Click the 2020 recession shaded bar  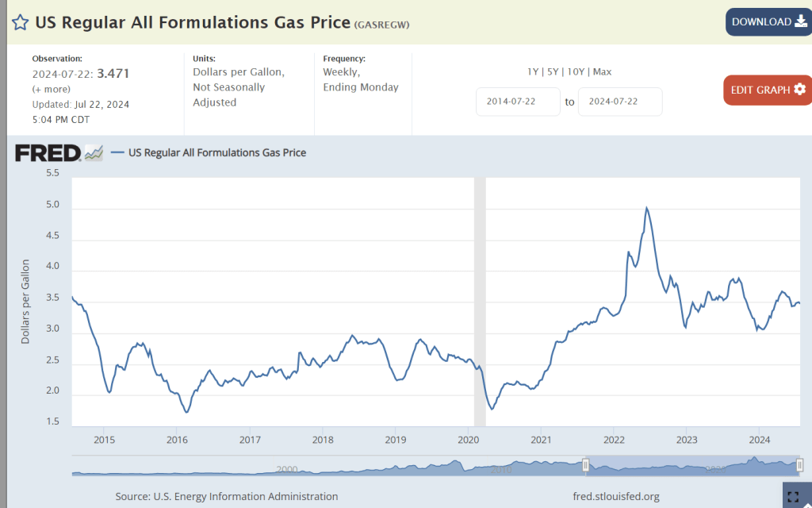point(480,302)
